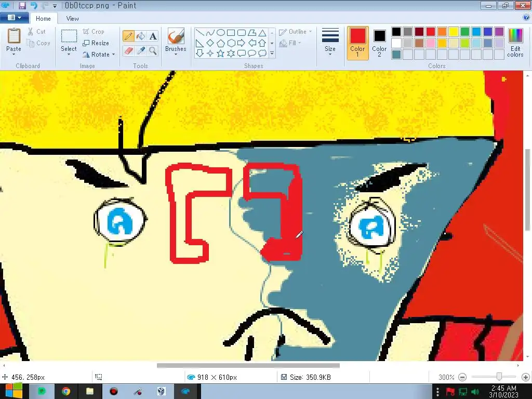
Task: Choose the Hexagon shape
Action: click(x=231, y=43)
